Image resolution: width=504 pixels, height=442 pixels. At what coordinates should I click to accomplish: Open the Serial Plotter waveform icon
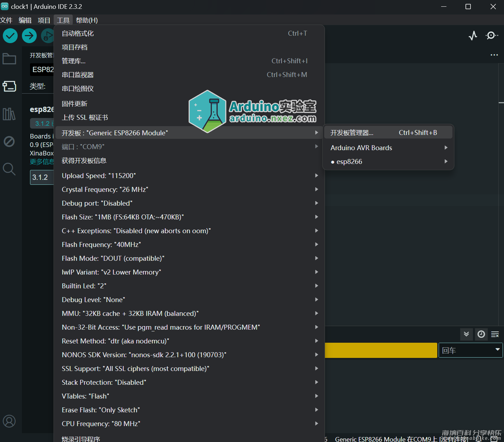click(473, 35)
